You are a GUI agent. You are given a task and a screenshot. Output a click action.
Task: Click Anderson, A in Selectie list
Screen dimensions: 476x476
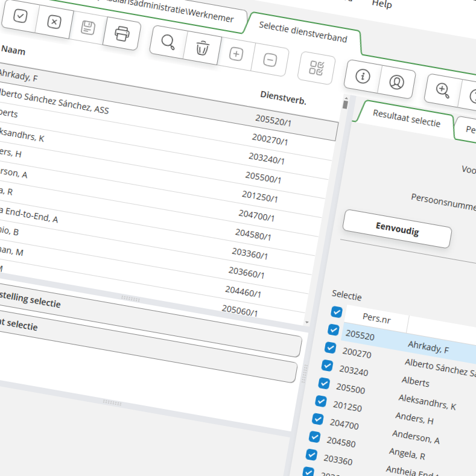tap(416, 437)
